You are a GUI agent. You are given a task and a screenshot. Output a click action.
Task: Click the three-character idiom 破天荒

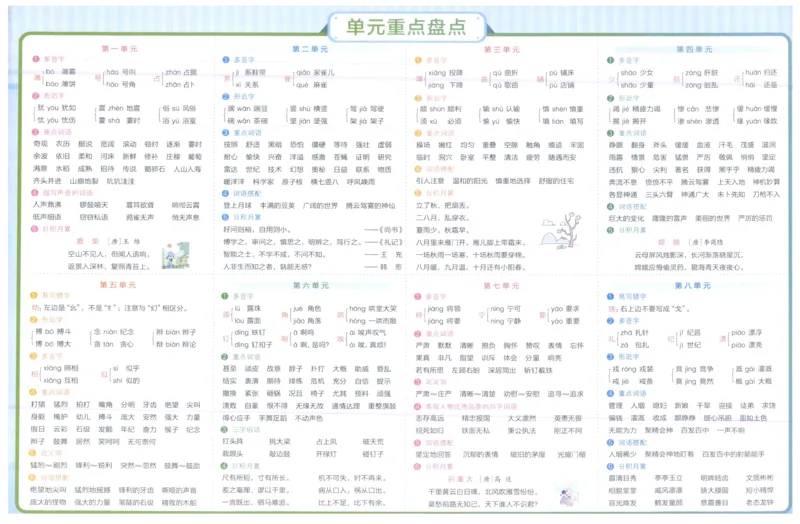[x=373, y=441]
